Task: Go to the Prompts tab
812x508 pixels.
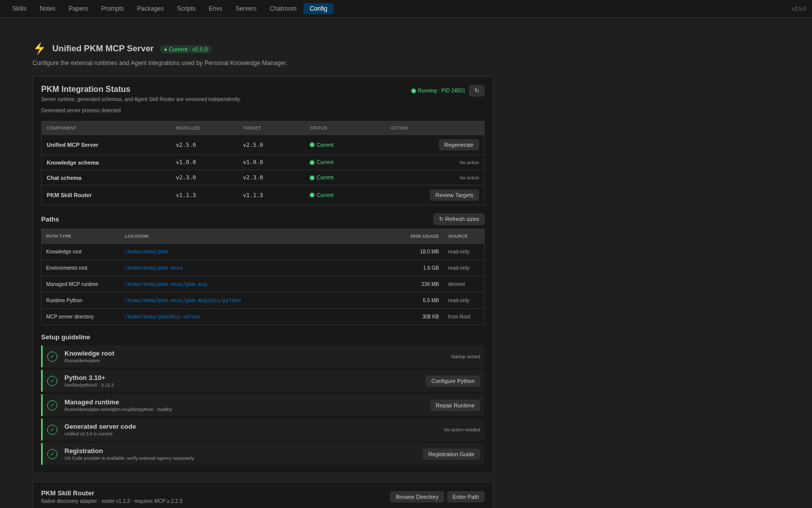Action: [112, 9]
